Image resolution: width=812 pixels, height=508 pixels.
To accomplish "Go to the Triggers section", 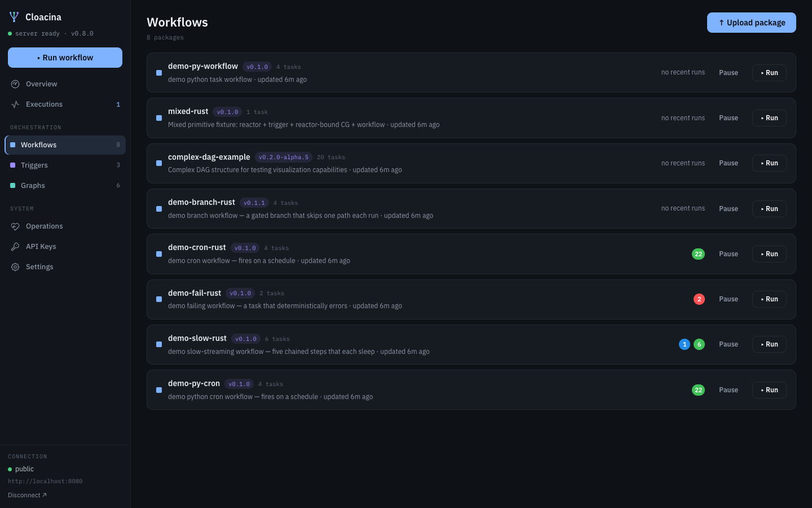I will click(x=65, y=165).
